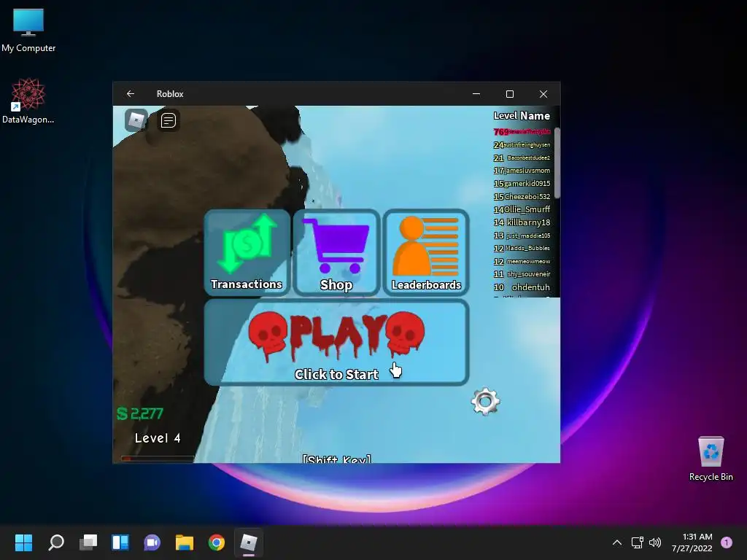This screenshot has width=747, height=560.
Task: Select player Madds_Bubbles in the leaderboard
Action: click(x=522, y=248)
